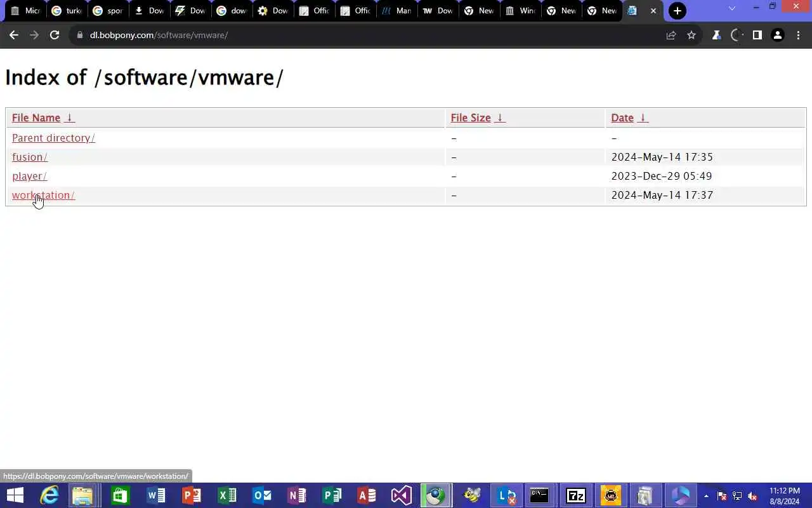This screenshot has width=812, height=508.
Task: Open the Chrome profile menu
Action: click(777, 35)
